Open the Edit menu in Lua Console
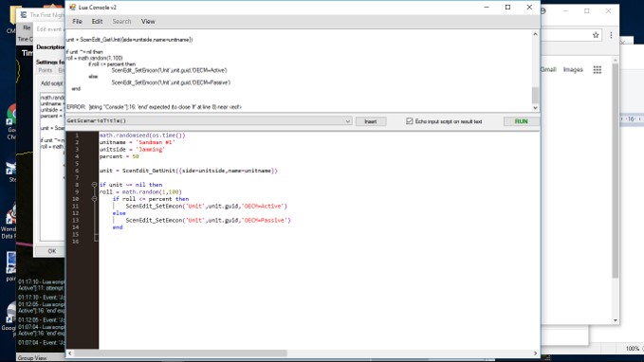The image size is (644, 362). (97, 22)
